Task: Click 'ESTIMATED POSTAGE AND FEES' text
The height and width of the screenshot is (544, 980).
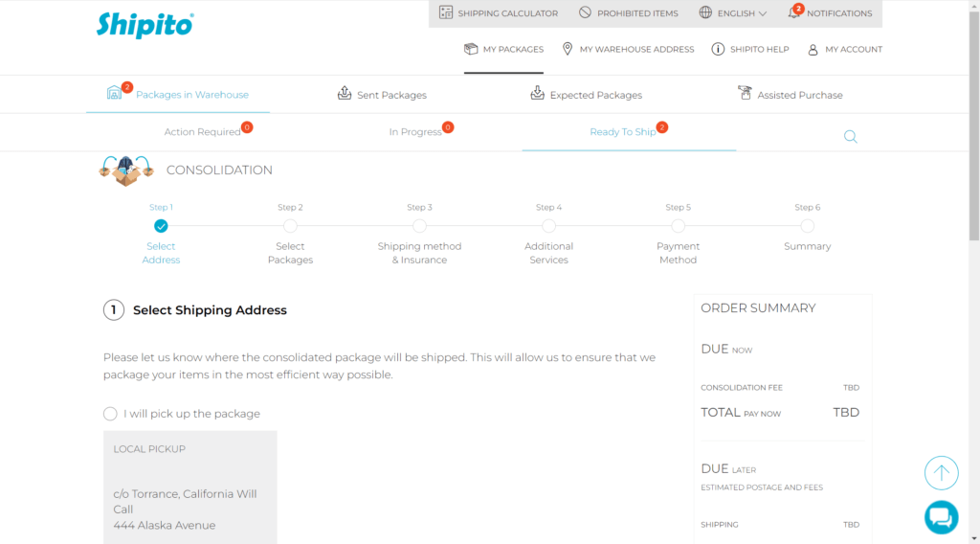Action: pos(762,487)
